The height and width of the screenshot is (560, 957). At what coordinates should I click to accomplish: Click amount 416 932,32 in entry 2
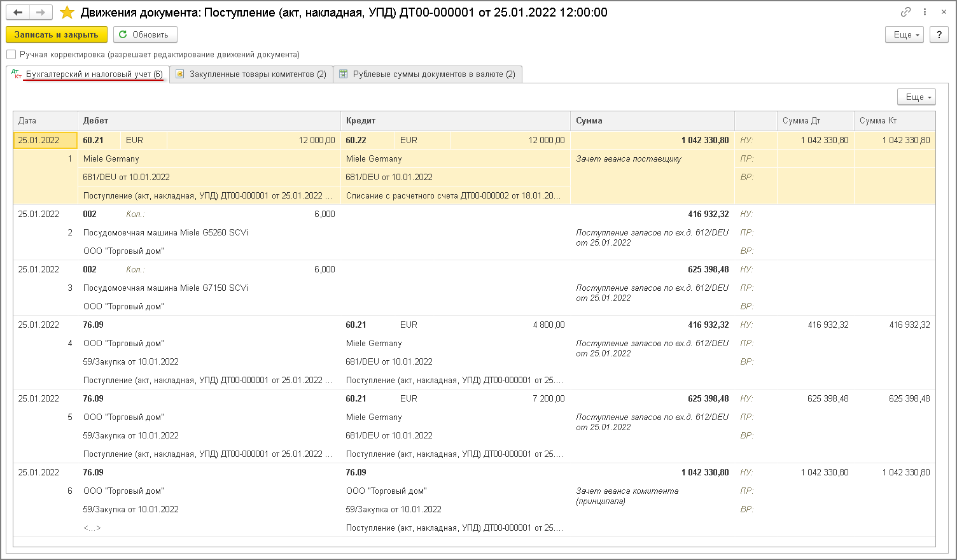click(x=708, y=214)
